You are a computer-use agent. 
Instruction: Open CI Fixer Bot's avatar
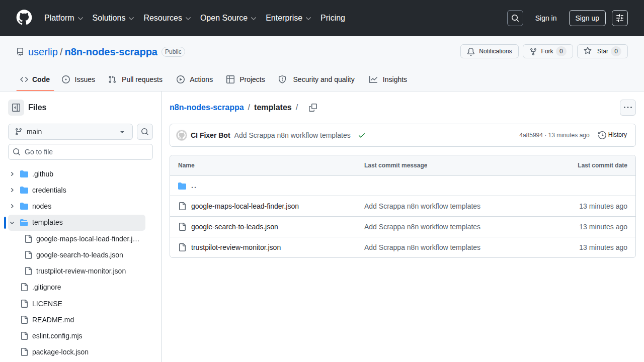point(181,135)
